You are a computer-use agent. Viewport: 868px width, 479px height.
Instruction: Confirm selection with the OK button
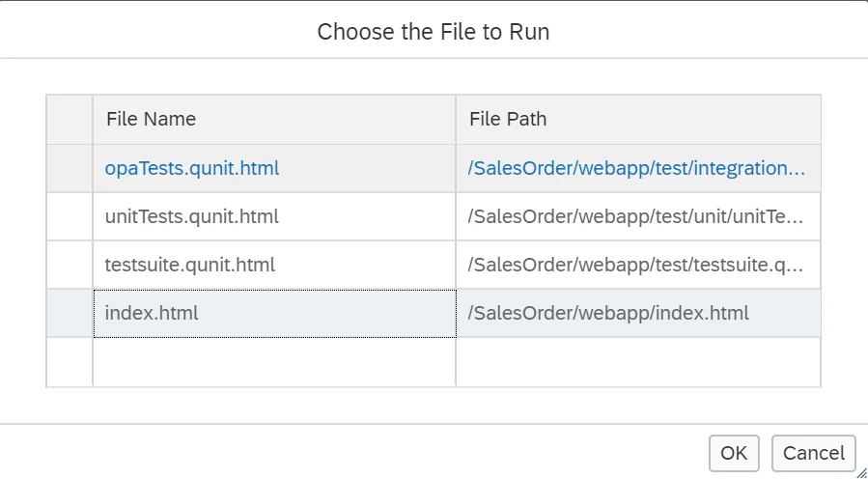[x=734, y=453]
